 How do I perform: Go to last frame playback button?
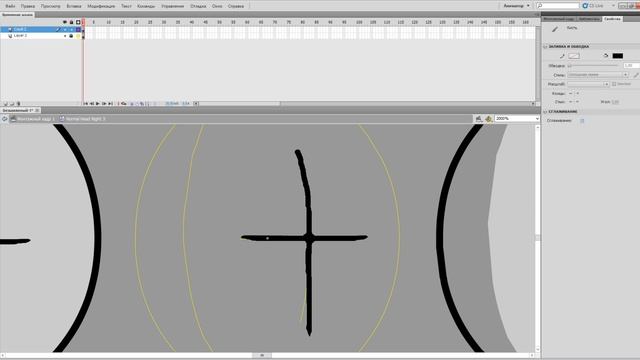click(x=110, y=104)
